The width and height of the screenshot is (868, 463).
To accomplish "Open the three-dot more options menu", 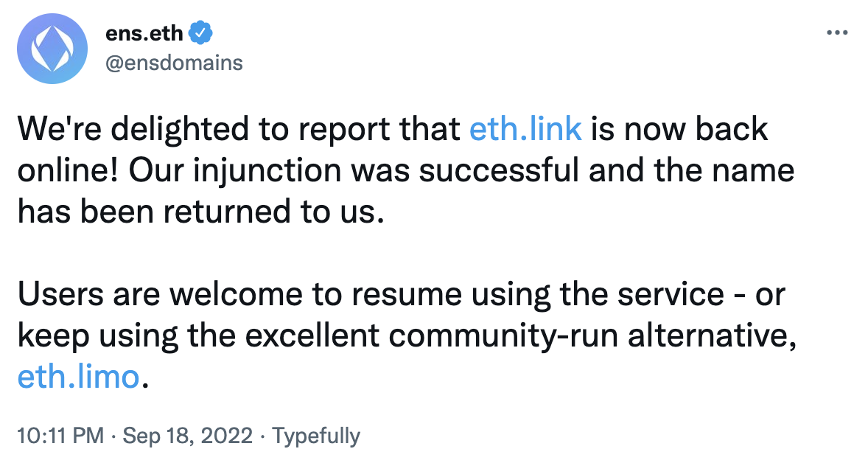I will tap(837, 32).
